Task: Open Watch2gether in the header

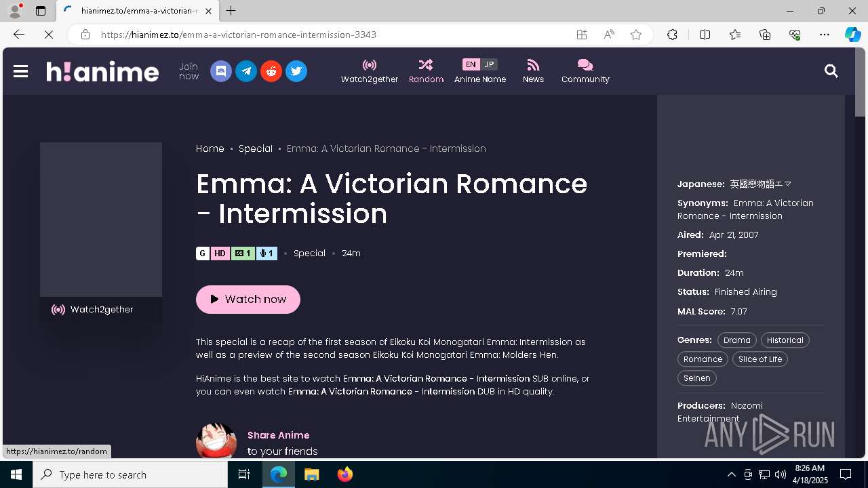Action: 370,71
